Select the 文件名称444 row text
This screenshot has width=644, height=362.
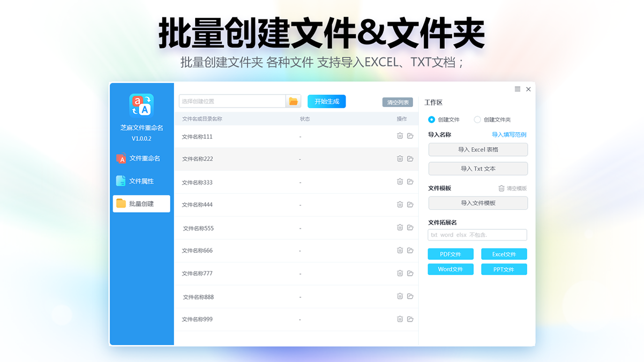(x=197, y=205)
